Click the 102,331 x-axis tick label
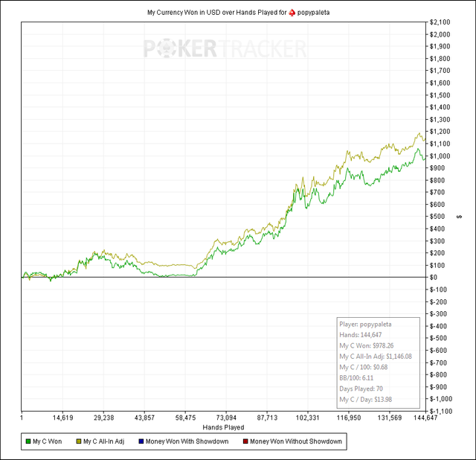This screenshot has height=460, width=476. [308, 418]
